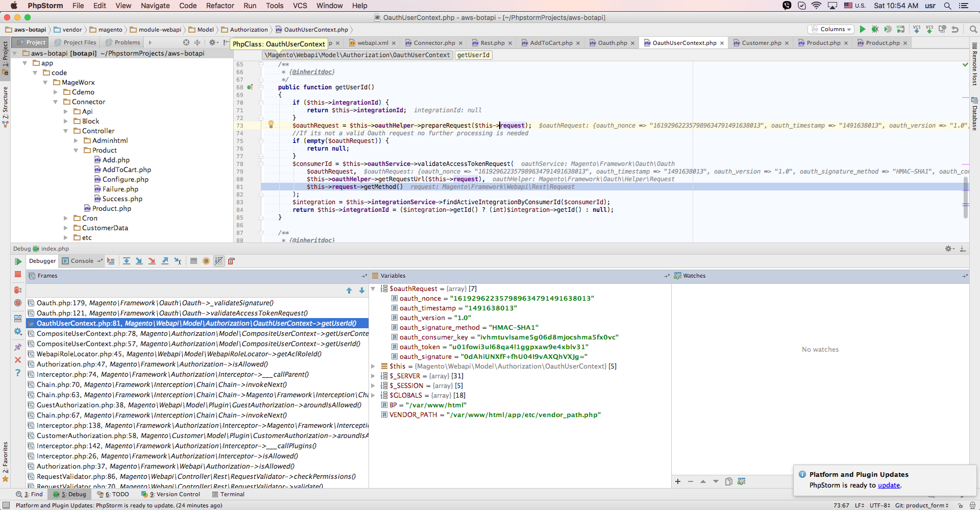This screenshot has width=980, height=510.
Task: Open 9: Version Control tool window
Action: pyautogui.click(x=171, y=494)
